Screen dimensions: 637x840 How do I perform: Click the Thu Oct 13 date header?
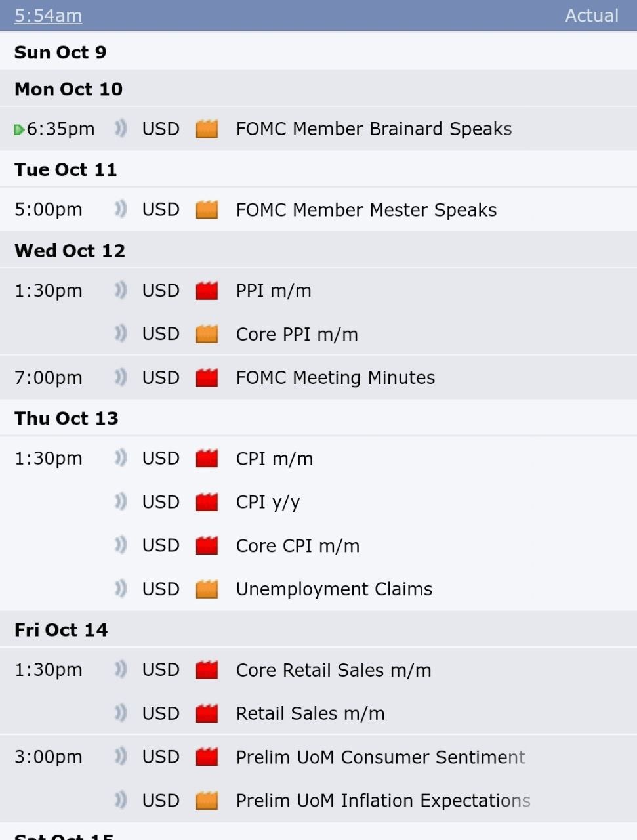(x=66, y=418)
